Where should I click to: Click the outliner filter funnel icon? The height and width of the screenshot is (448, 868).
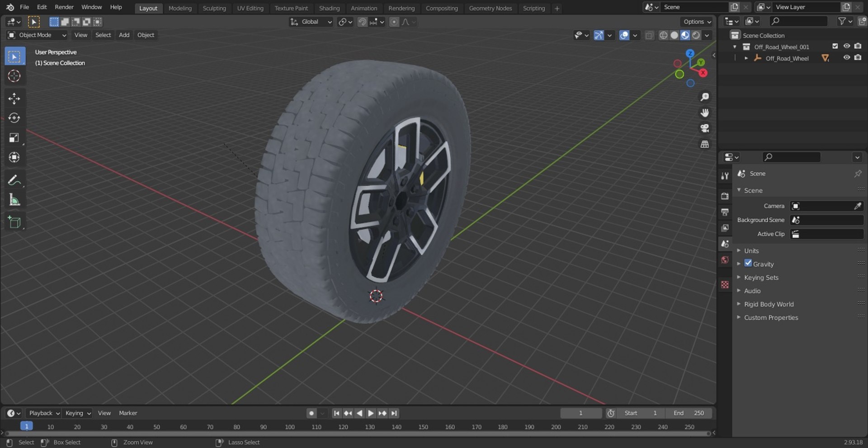click(x=842, y=21)
